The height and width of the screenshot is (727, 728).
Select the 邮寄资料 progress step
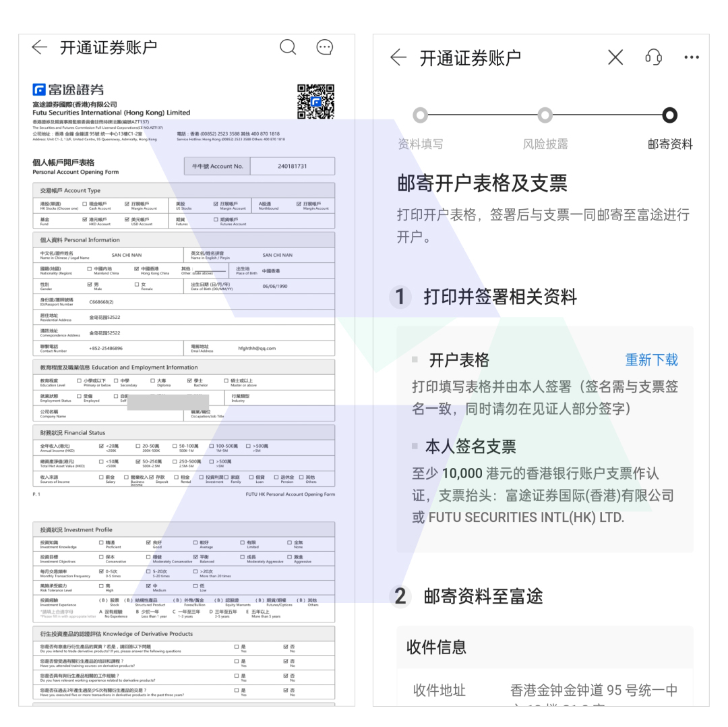(669, 144)
